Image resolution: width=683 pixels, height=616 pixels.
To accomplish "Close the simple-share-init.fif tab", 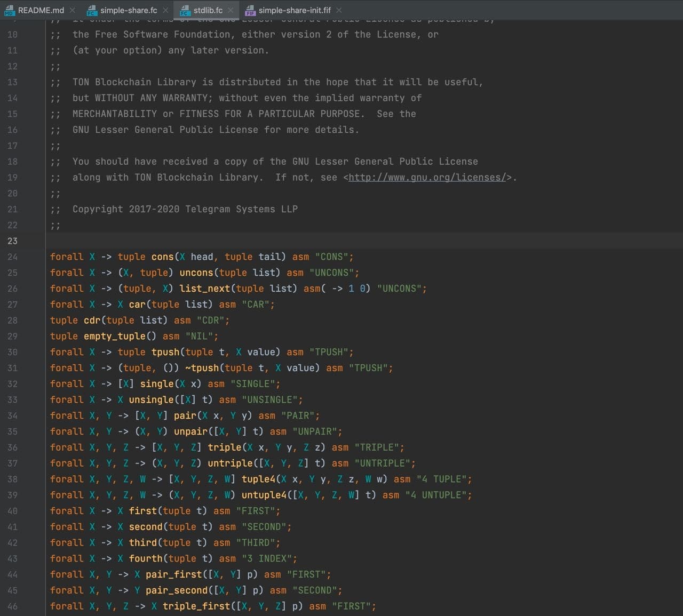I will point(339,10).
